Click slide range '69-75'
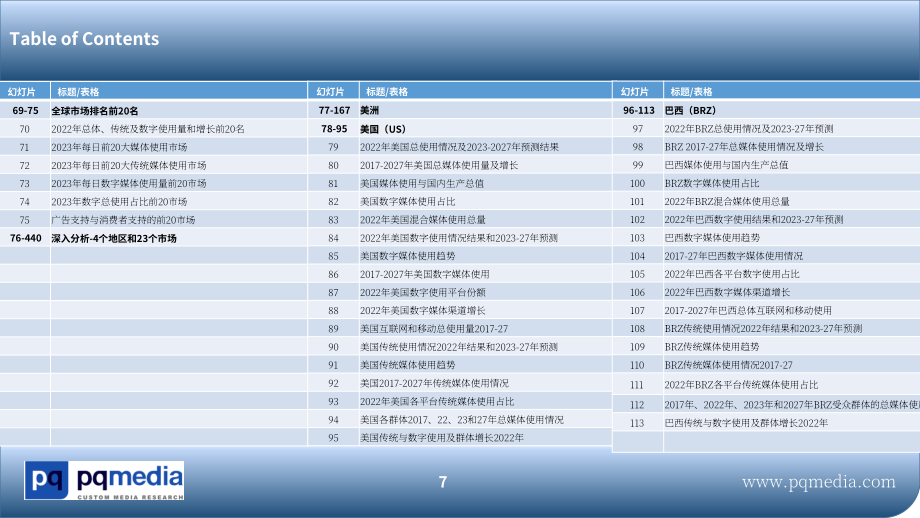Screen dimensions: 920x518 (25, 111)
